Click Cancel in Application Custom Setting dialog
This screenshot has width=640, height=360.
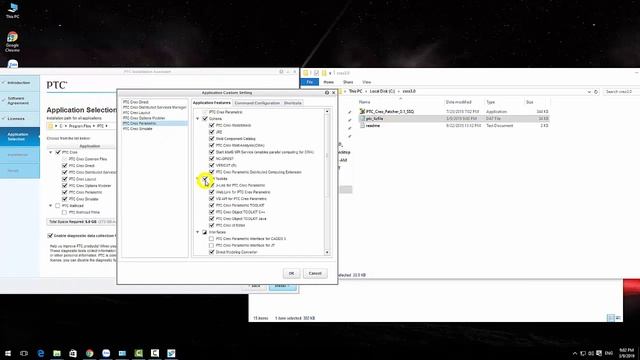(x=315, y=273)
